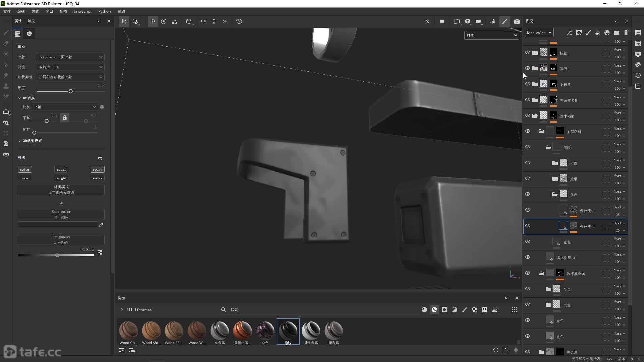Select the Material picker tool
Viewport: 644px width, 362px height.
click(6, 97)
